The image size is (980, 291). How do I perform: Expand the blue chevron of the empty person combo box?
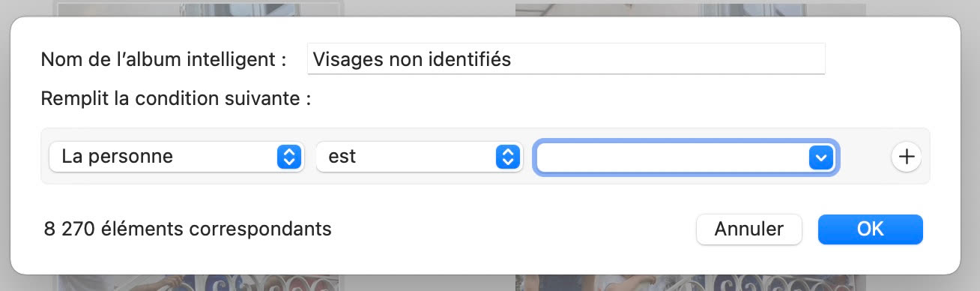(820, 157)
